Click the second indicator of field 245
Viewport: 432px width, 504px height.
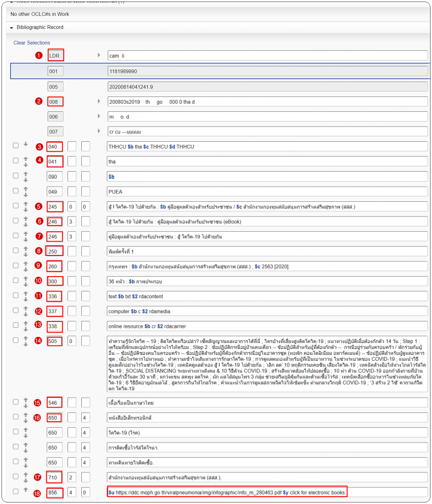[86, 206]
